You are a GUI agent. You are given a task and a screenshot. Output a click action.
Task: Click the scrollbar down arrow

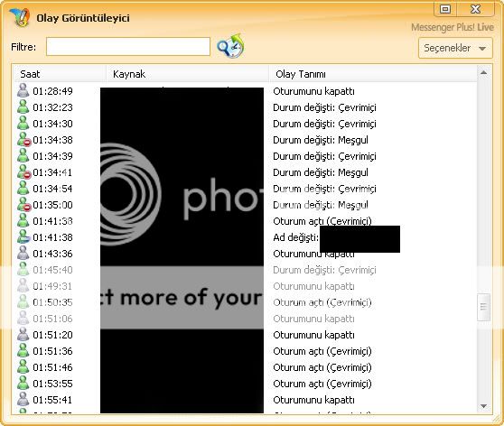tap(484, 406)
